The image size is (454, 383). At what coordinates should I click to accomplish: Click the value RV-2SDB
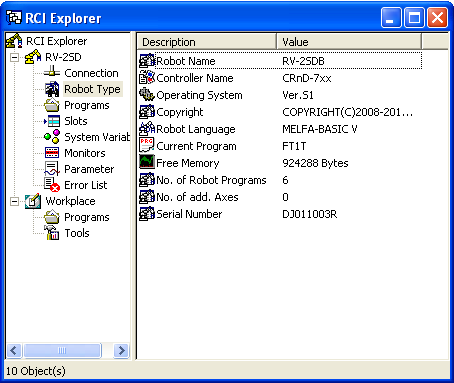click(303, 61)
